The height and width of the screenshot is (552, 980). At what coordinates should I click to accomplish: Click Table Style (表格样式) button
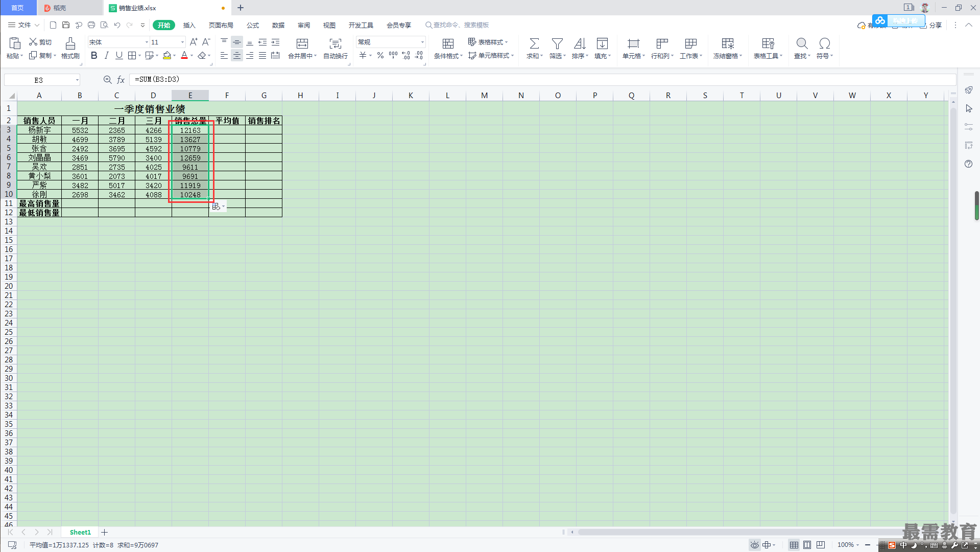point(488,42)
